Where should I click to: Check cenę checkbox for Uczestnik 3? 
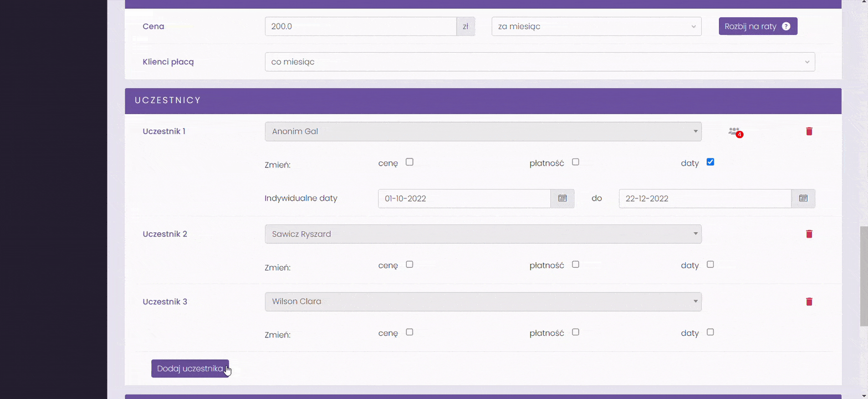(410, 332)
